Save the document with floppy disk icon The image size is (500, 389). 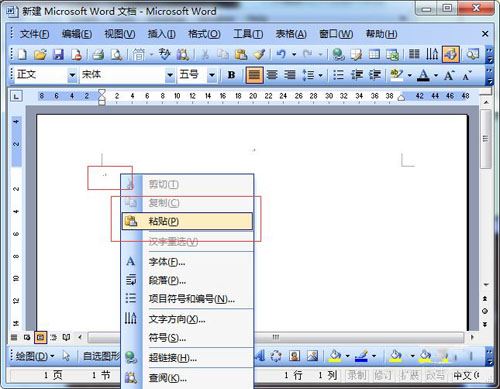(x=59, y=54)
